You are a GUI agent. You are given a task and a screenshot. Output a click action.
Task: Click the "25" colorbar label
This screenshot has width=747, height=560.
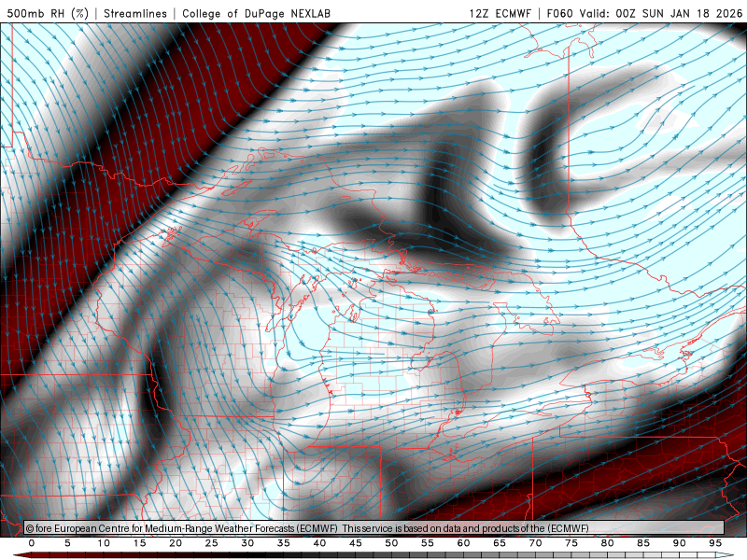point(212,543)
